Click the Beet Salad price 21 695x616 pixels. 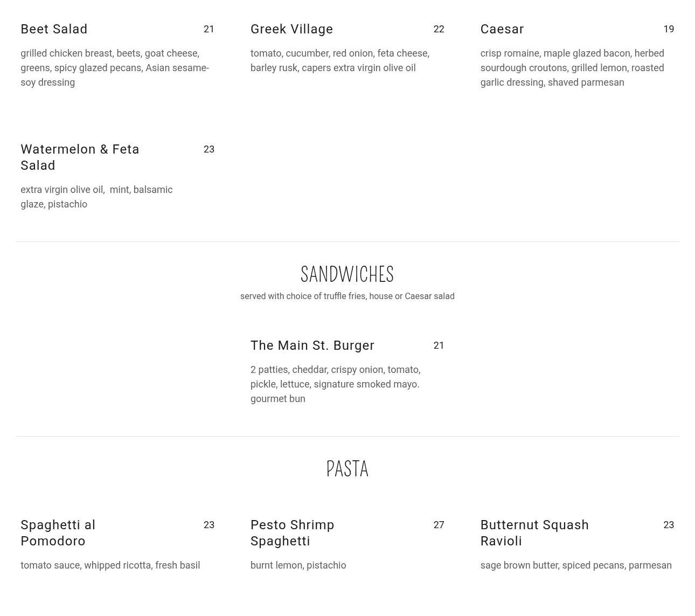tap(209, 29)
